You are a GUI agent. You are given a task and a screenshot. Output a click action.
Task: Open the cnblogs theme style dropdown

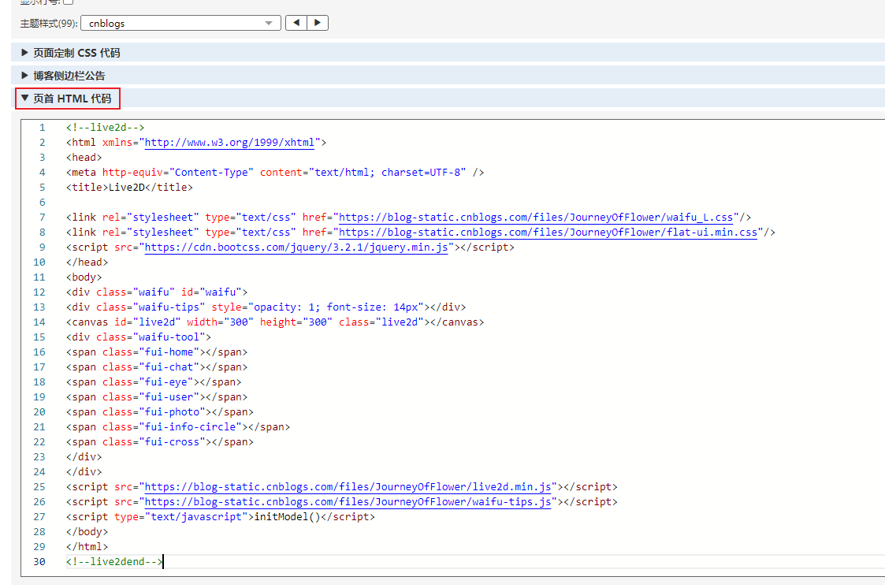point(180,23)
